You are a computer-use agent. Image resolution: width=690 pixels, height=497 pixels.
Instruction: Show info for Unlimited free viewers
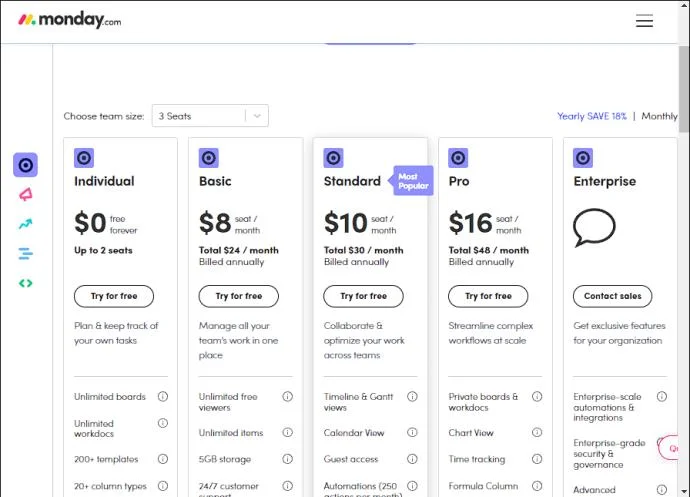tap(287, 397)
